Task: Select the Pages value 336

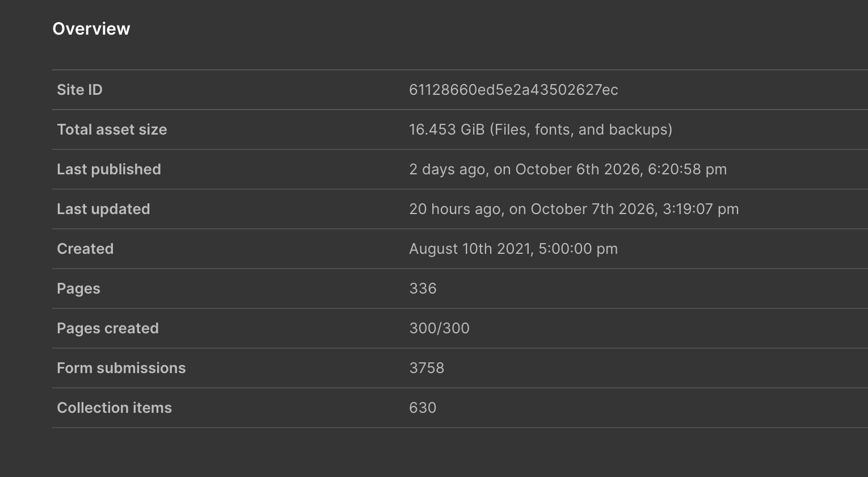Action: click(423, 288)
